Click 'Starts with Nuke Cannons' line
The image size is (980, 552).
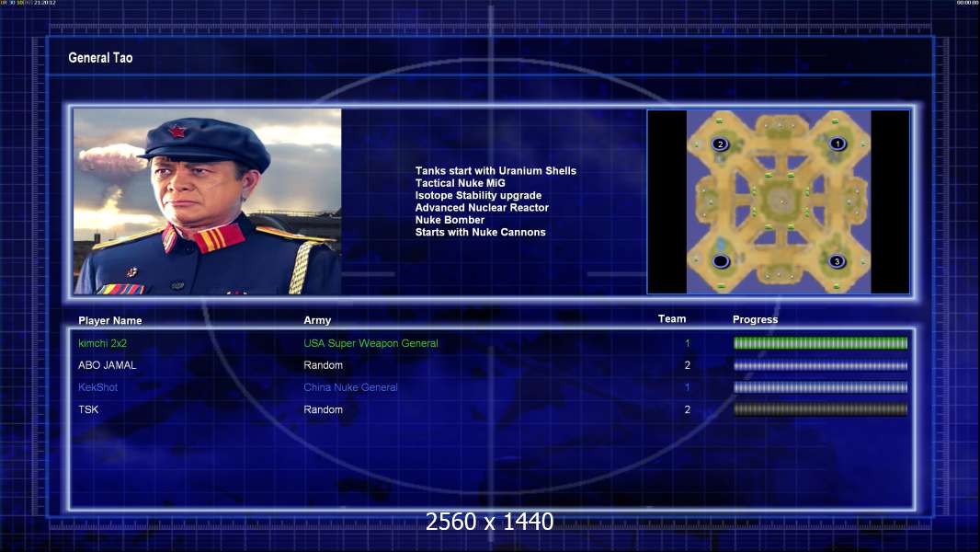coord(480,232)
